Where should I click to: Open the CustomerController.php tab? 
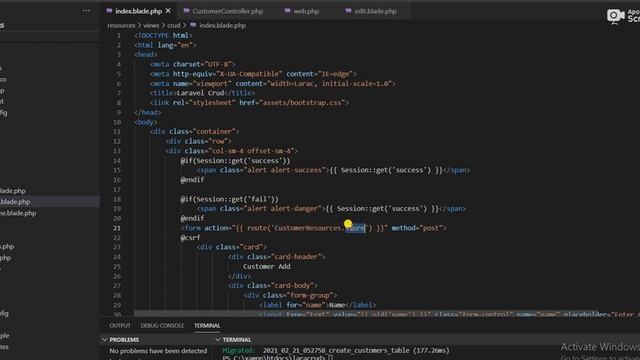pyautogui.click(x=227, y=11)
